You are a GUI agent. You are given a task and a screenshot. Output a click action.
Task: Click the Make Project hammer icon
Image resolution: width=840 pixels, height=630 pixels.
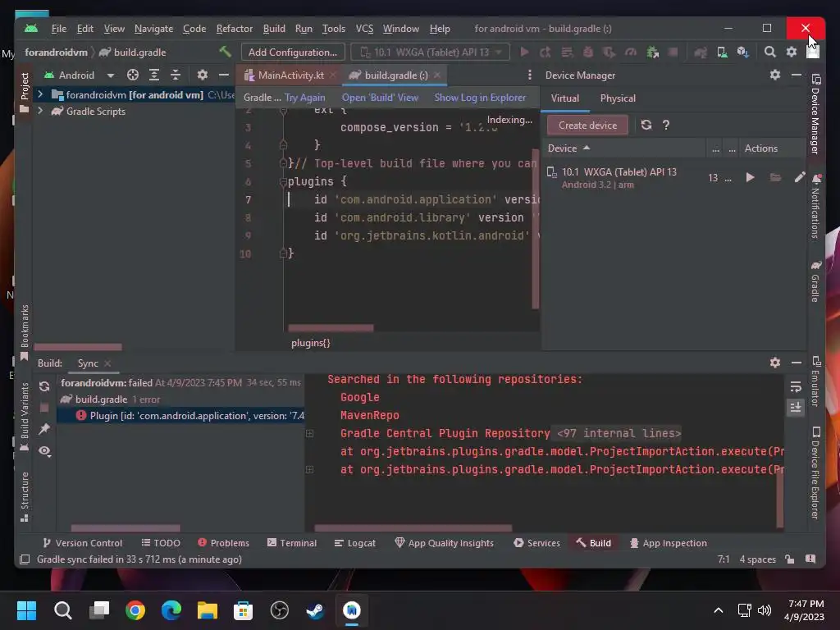click(225, 52)
